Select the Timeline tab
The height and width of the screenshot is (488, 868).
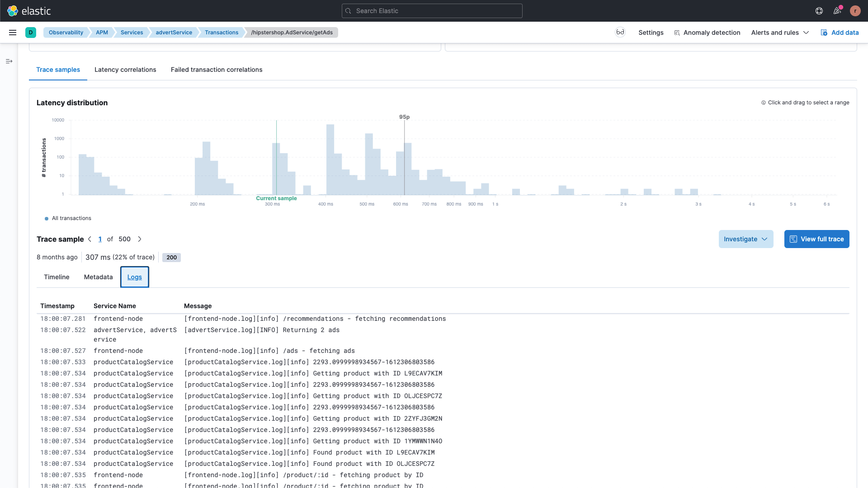(57, 277)
